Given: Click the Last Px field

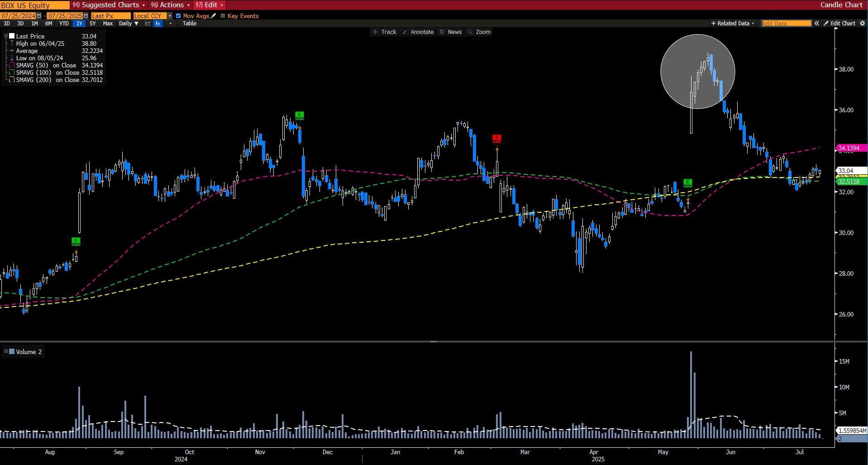Looking at the screenshot, I should pos(111,16).
